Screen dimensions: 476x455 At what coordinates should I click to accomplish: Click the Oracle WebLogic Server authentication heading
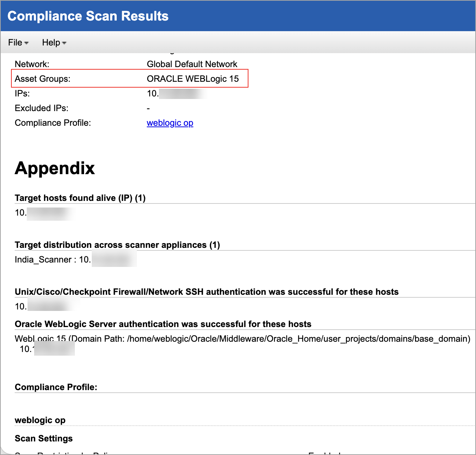[163, 324]
